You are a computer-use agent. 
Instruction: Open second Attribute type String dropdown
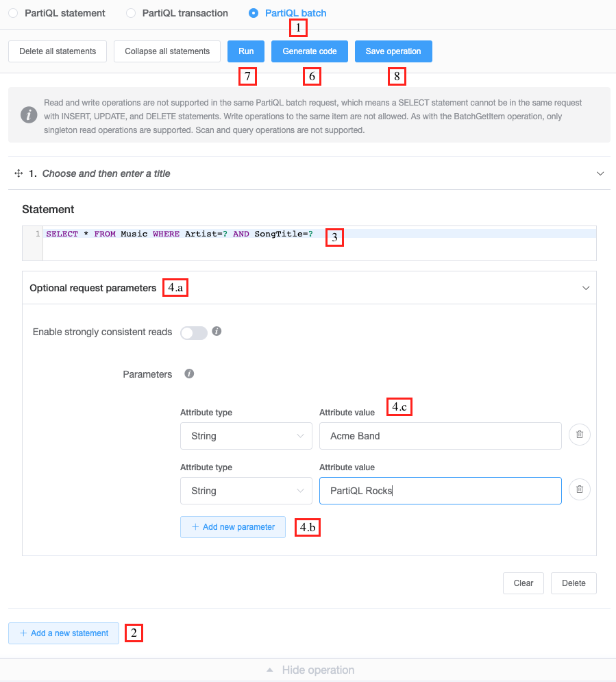pyautogui.click(x=246, y=491)
